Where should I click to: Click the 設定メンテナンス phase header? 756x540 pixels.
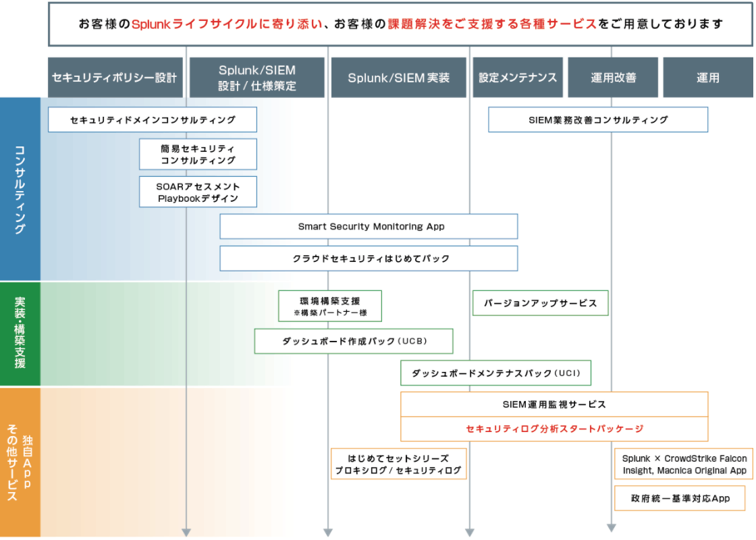coord(518,78)
